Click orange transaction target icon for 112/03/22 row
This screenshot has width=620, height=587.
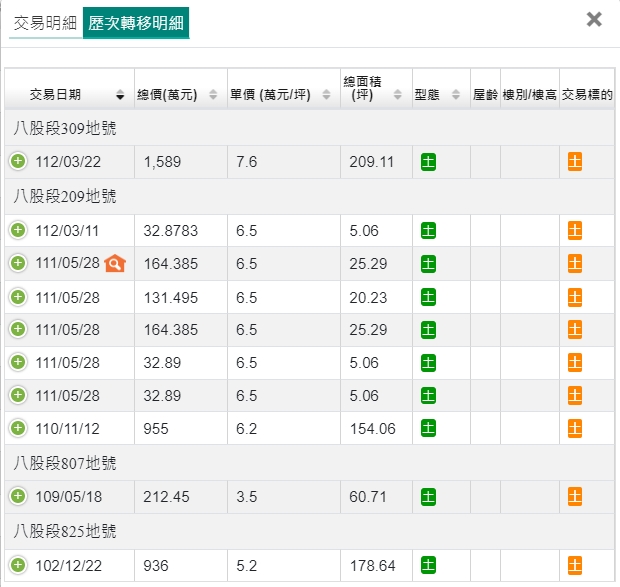pos(575,162)
